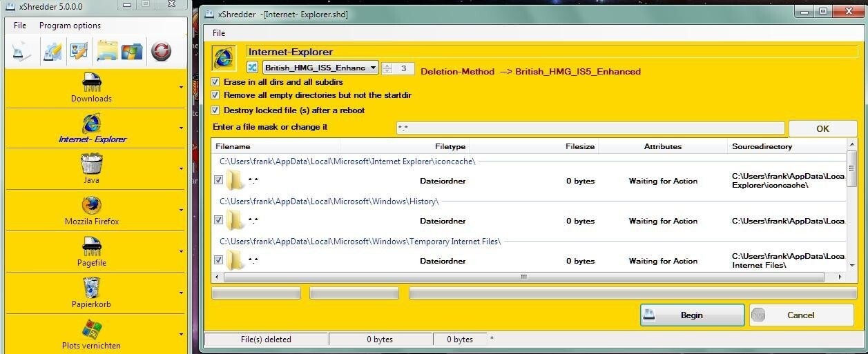Viewport: 868px width, 354px height.
Task: Click the Temporary Internet Files path group header
Action: pos(360,242)
